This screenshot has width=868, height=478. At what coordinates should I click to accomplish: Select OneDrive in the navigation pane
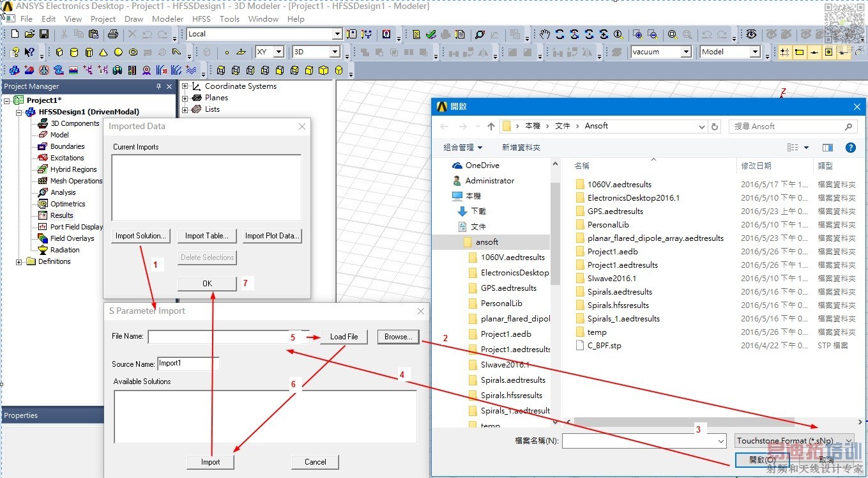tap(482, 166)
